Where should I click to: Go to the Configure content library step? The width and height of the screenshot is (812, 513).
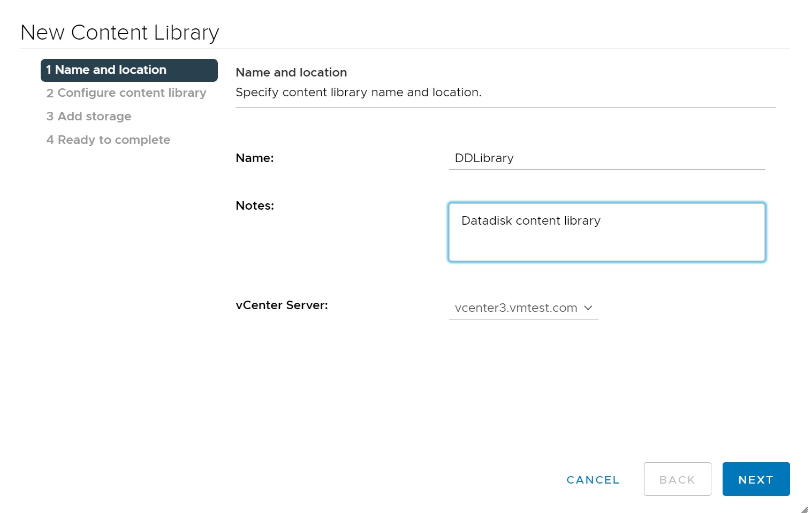tap(126, 93)
